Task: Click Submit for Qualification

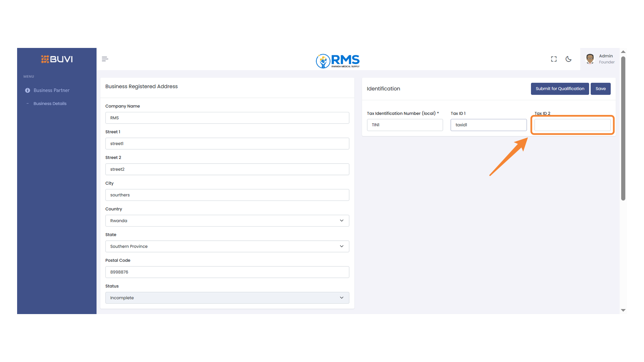Action: coord(559,88)
